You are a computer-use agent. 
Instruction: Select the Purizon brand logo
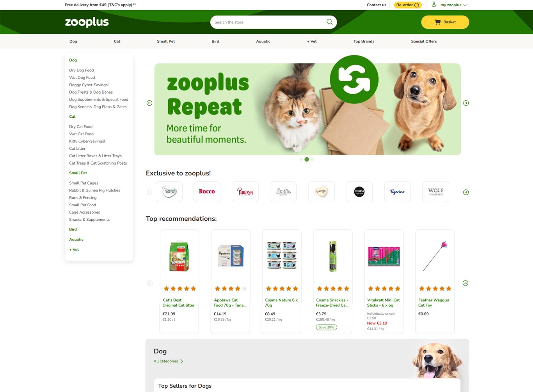(245, 192)
